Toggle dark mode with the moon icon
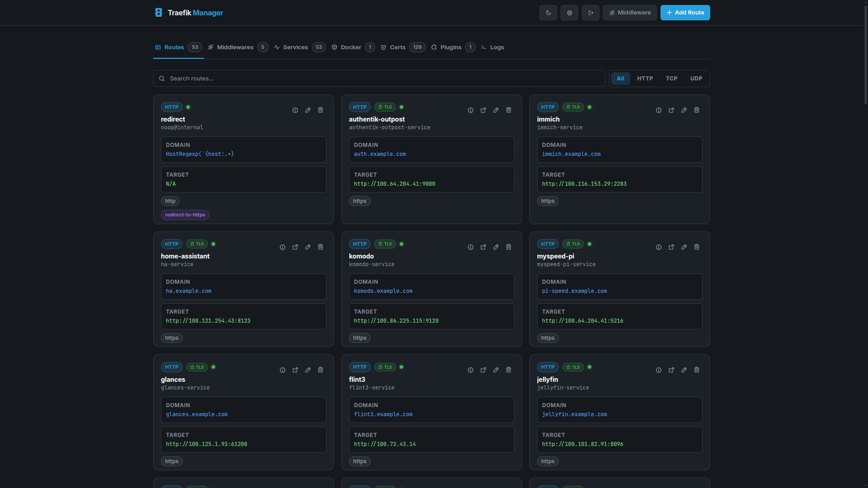The height and width of the screenshot is (488, 868). [548, 13]
